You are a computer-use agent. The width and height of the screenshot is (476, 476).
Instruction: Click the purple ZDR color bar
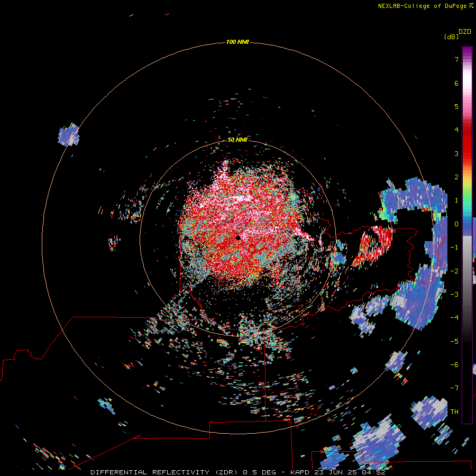[467, 235]
